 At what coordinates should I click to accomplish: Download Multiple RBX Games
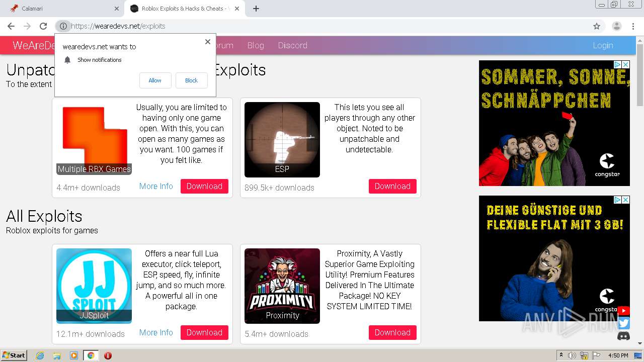204,186
